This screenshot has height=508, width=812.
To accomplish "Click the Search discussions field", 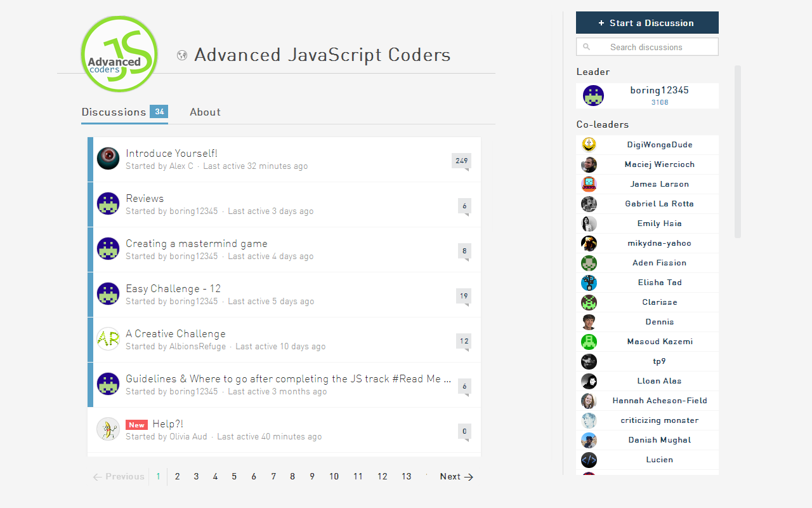I will coord(647,47).
